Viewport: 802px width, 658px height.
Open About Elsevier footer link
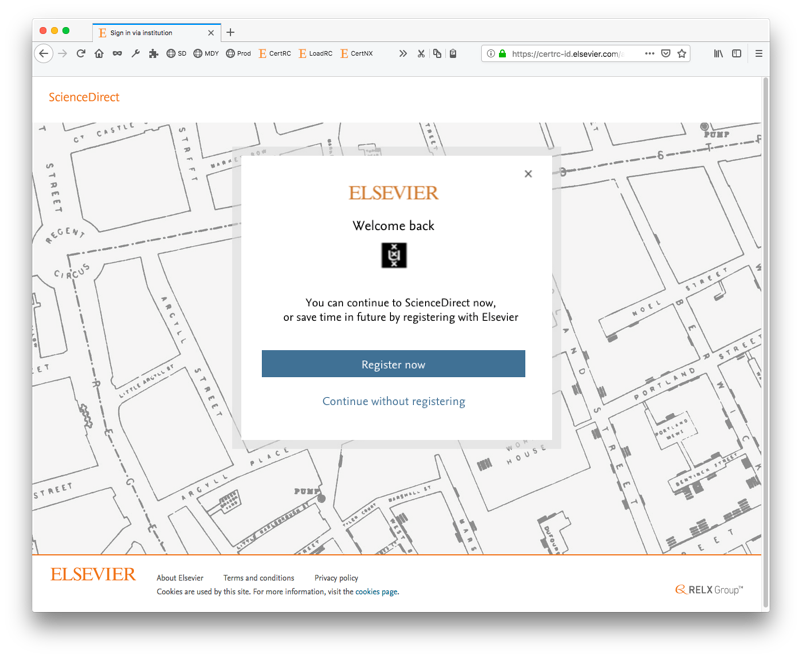click(x=180, y=578)
